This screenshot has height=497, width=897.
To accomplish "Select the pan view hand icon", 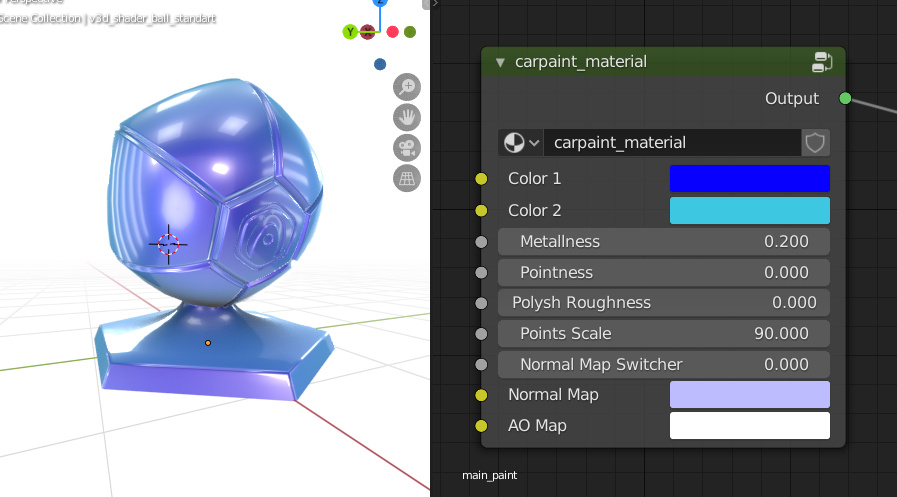I will [x=407, y=117].
